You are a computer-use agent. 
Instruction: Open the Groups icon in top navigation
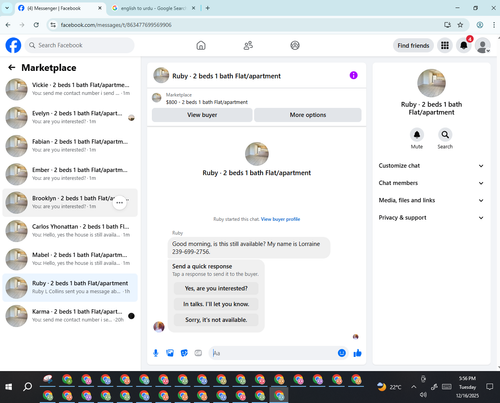click(295, 45)
